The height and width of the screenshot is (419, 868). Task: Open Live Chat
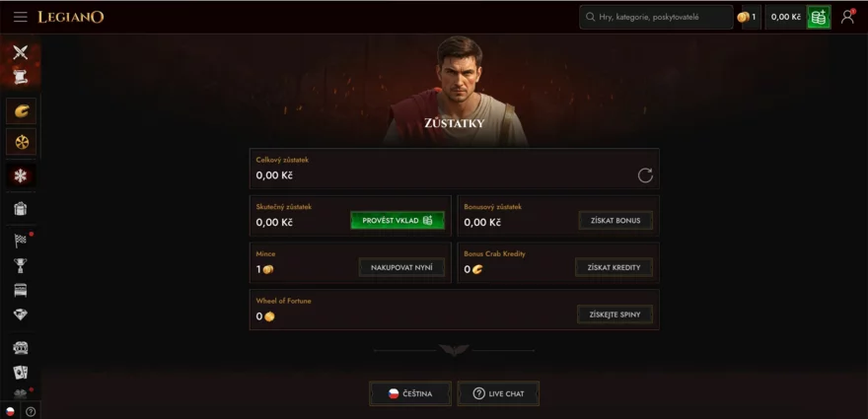[x=498, y=393]
